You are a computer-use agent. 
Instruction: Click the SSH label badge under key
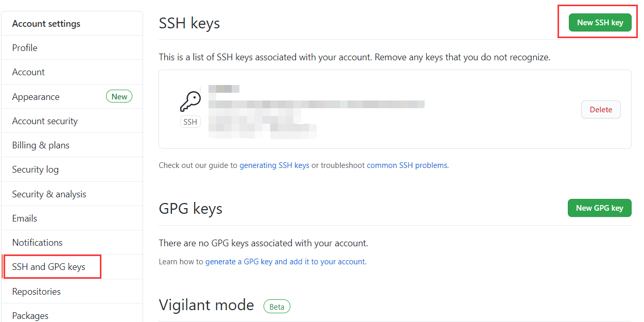190,122
